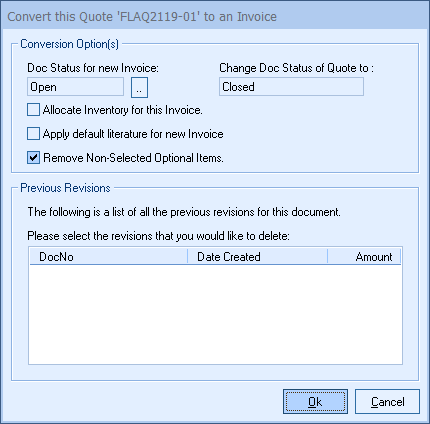Enable Allocate Inventory for this Invoice
430x424 pixels.
coord(33,110)
